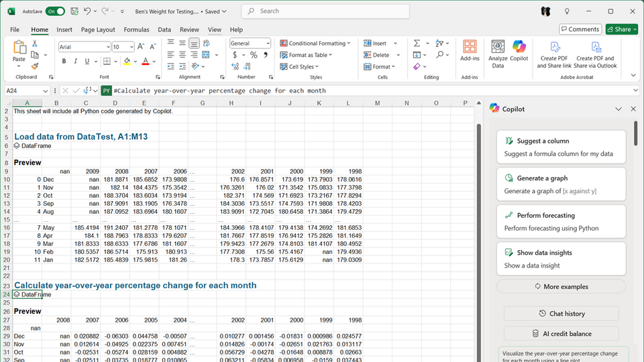This screenshot has width=644, height=362.
Task: Click the Analyze Data icon
Action: pos(498,47)
